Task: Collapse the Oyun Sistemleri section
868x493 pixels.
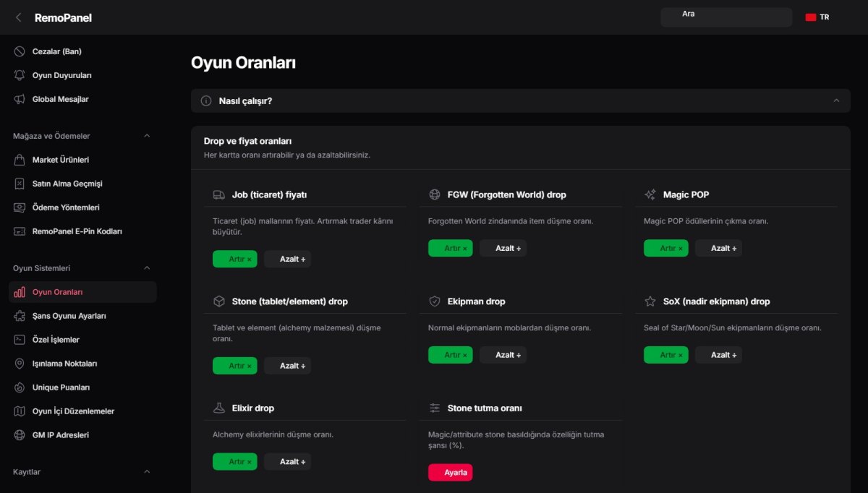Action: (x=147, y=268)
